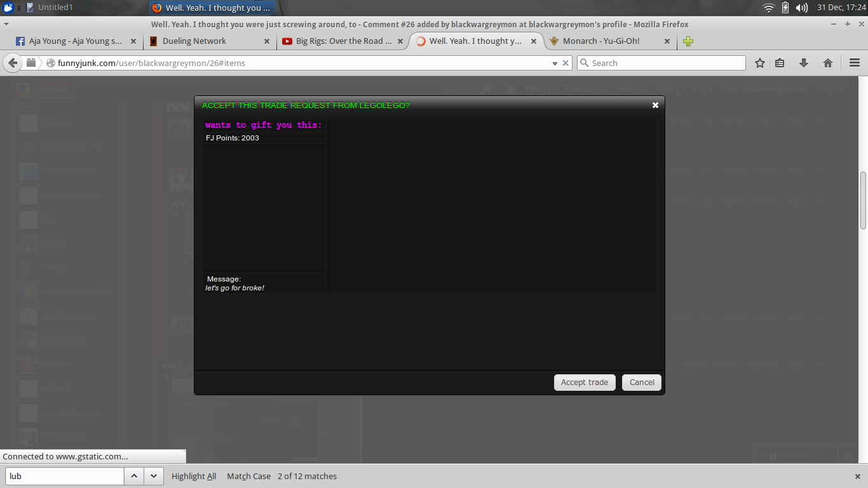Open the system volume speaker icon
The width and height of the screenshot is (868, 488).
click(x=802, y=8)
